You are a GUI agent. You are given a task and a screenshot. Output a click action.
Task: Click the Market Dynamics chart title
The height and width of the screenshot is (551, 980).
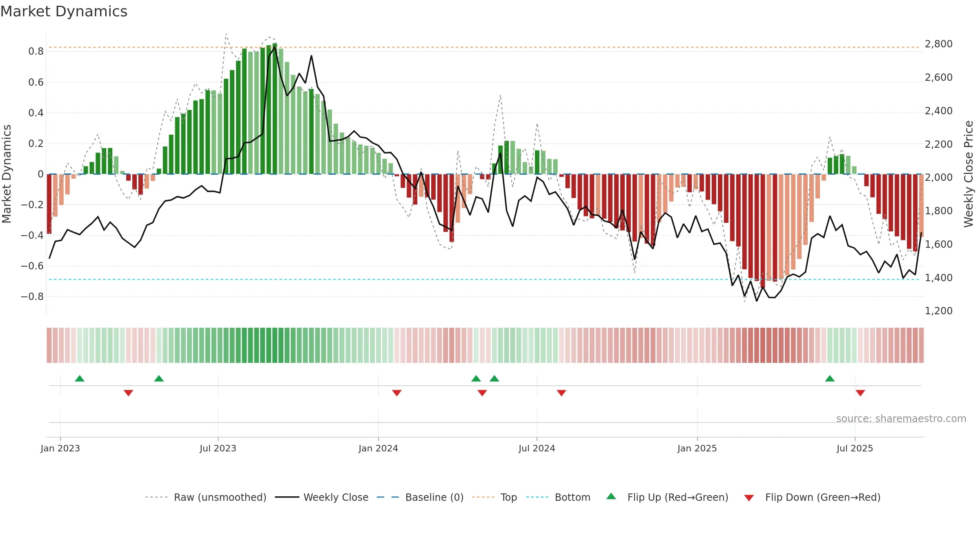(x=64, y=11)
